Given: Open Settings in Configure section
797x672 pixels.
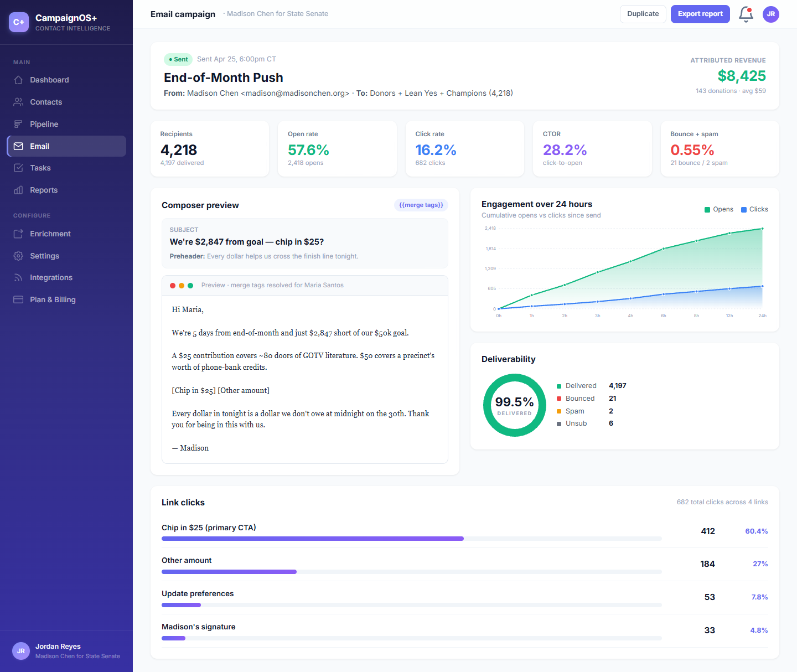Looking at the screenshot, I should pyautogui.click(x=66, y=256).
